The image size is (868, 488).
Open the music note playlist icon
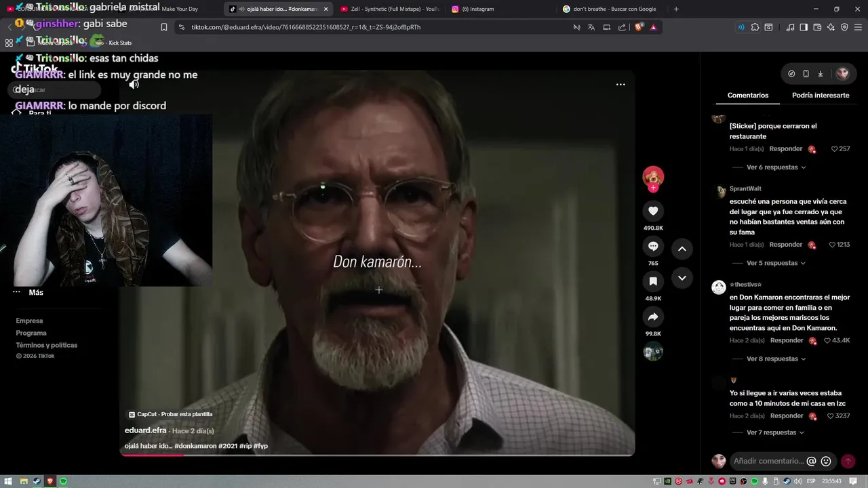click(790, 27)
